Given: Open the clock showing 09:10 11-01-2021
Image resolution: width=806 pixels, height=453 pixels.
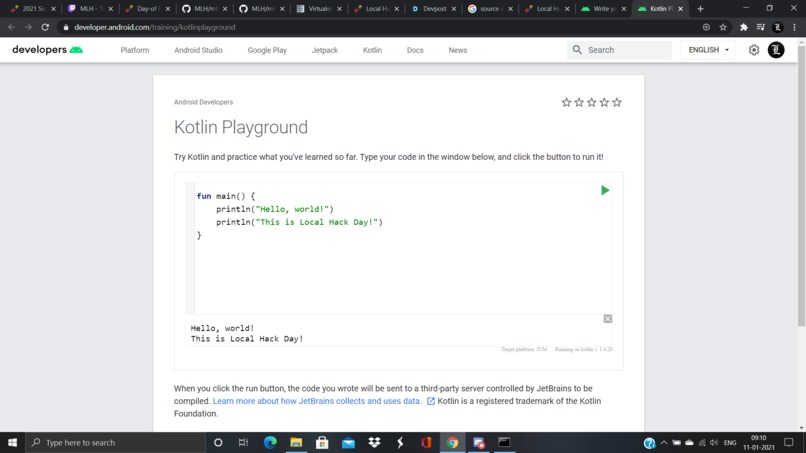Looking at the screenshot, I should (x=758, y=442).
